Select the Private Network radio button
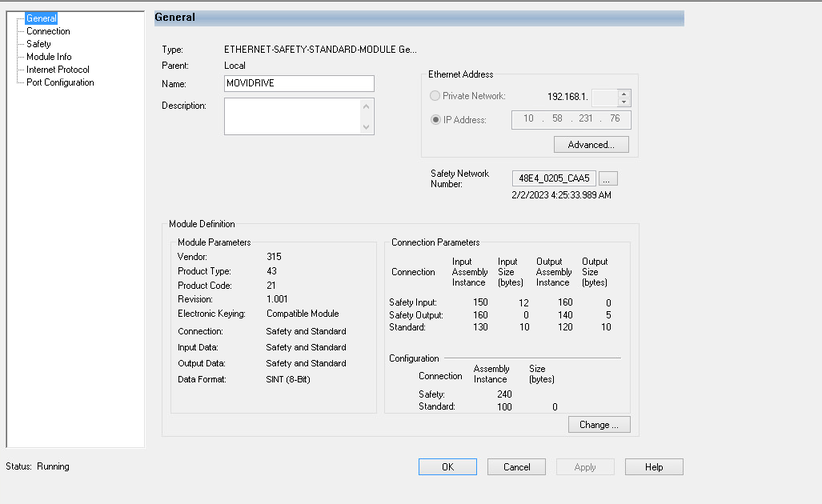Screen dimensions: 822x504 [x=434, y=96]
